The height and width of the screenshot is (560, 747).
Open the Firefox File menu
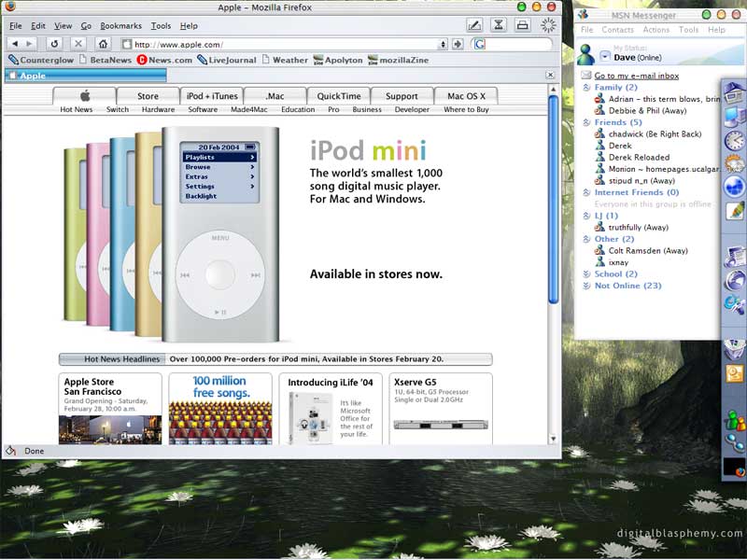coord(16,26)
